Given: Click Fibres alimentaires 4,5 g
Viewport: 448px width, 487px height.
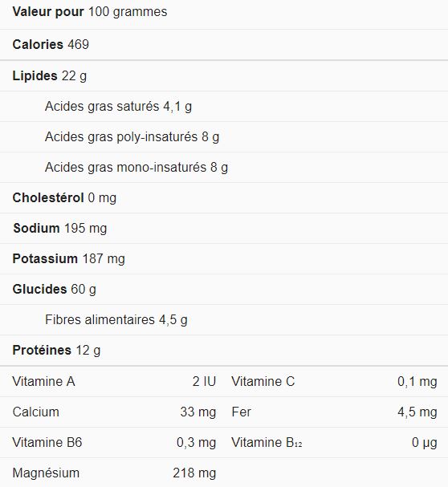Looking at the screenshot, I should 116,320.
